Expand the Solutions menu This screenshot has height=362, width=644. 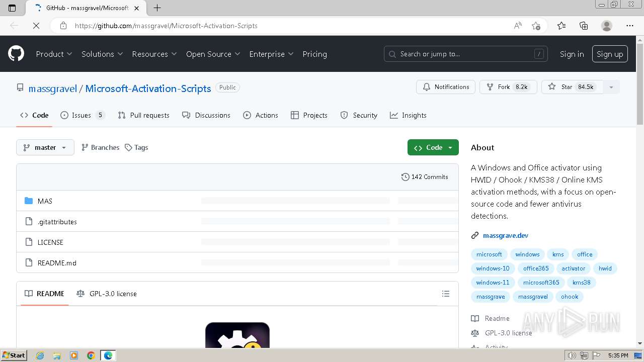102,54
